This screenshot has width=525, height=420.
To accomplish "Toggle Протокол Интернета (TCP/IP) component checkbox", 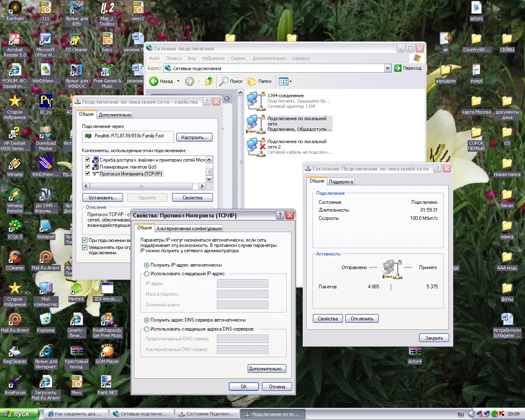I will (87, 173).
